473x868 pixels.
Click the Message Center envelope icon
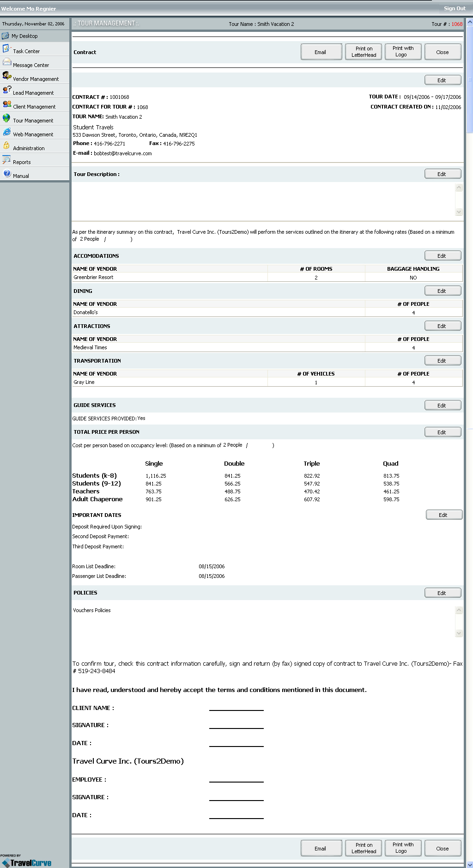pyautogui.click(x=6, y=62)
